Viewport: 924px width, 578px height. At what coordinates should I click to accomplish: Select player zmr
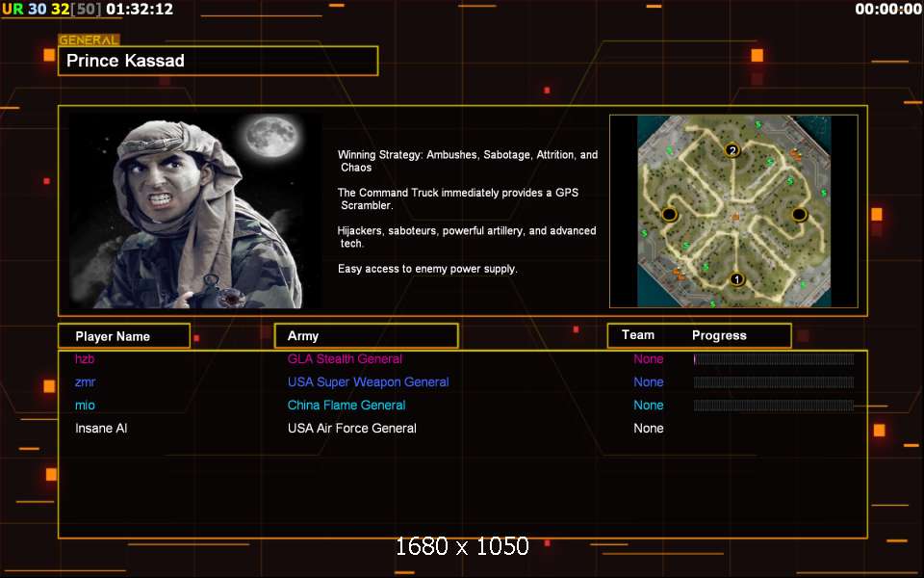[x=85, y=382]
